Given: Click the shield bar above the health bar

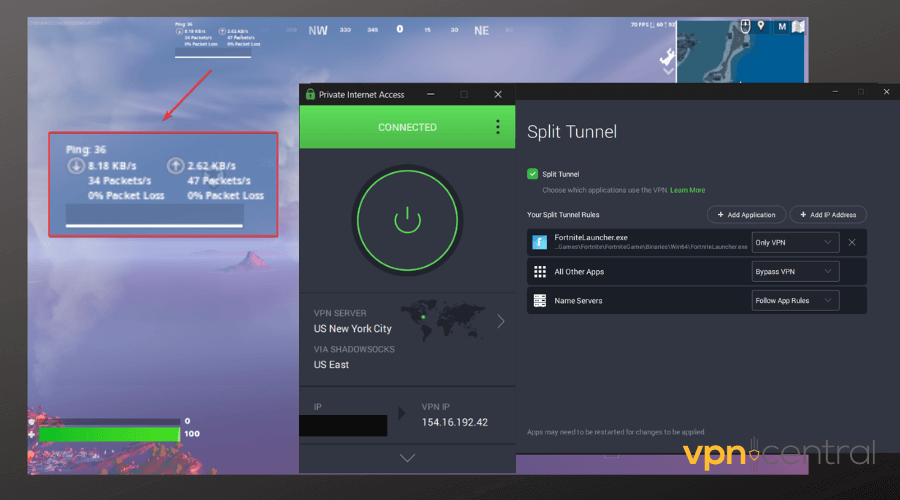Looking at the screenshot, I should pos(109,421).
